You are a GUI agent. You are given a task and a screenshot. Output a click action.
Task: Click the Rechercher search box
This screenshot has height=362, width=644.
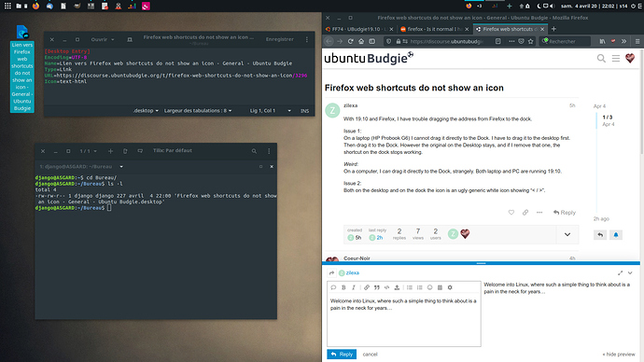(x=566, y=41)
